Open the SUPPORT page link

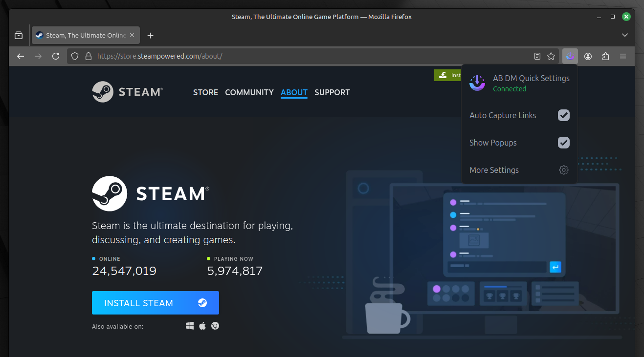click(332, 92)
